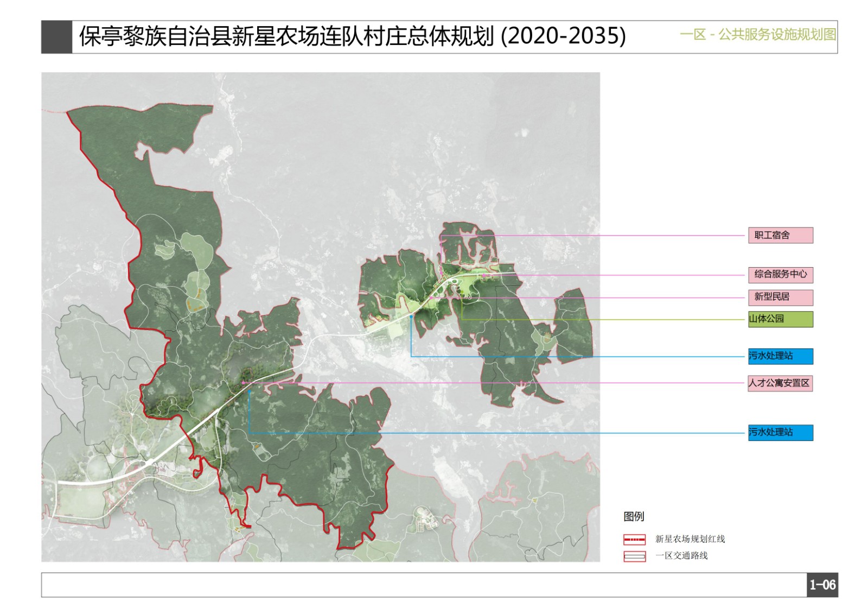Pick the green 山体公园 label swatch
Screen dimensions: 868x614
point(780,319)
